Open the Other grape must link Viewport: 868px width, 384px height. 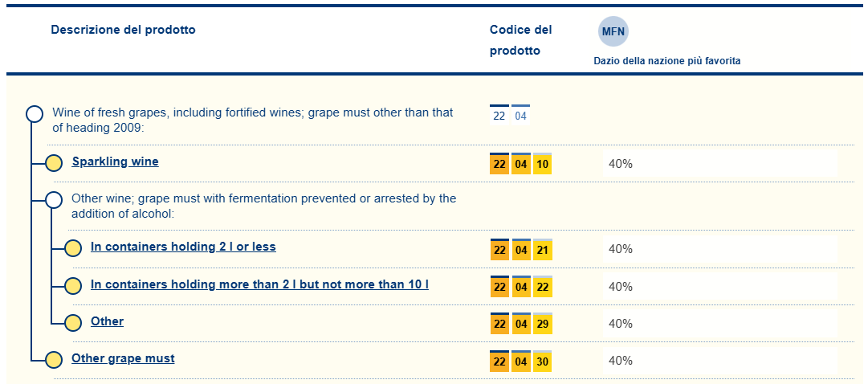tap(123, 358)
